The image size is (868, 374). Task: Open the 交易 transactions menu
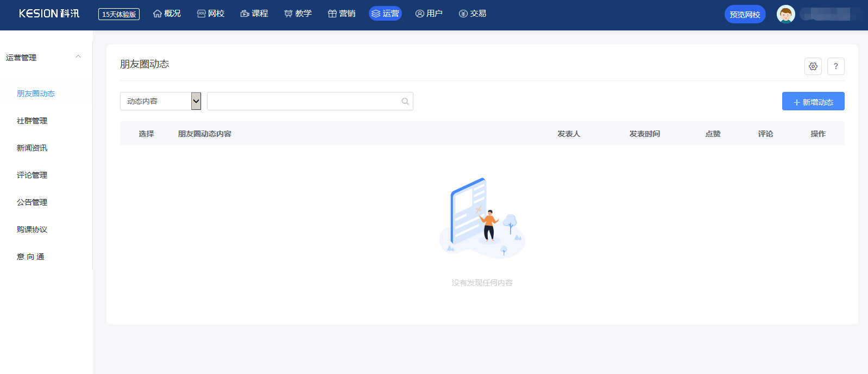click(473, 14)
